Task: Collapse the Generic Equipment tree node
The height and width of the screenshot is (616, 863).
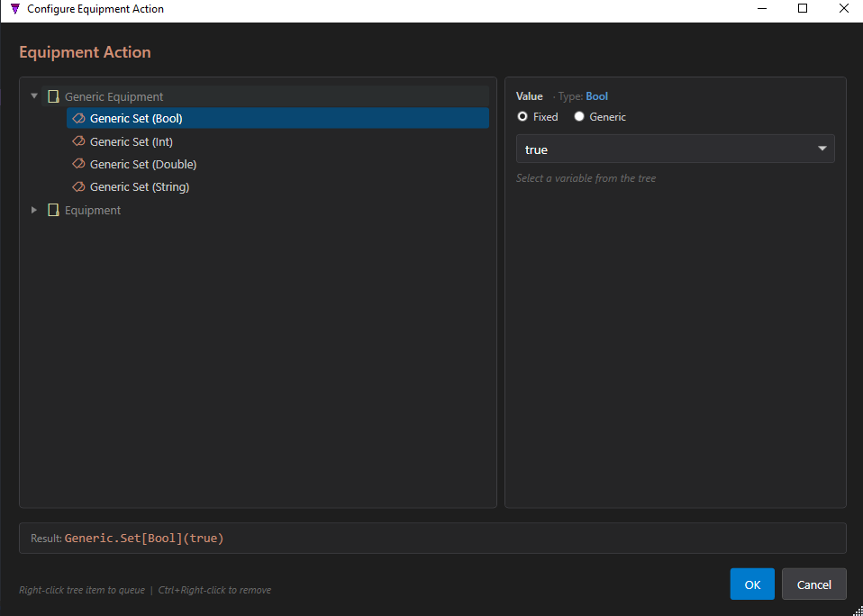Action: click(x=34, y=96)
